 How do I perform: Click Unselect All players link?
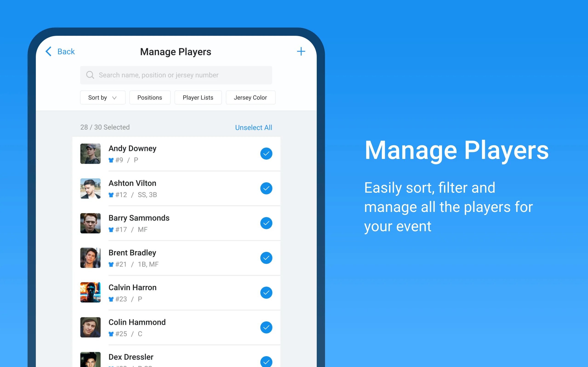click(x=253, y=127)
